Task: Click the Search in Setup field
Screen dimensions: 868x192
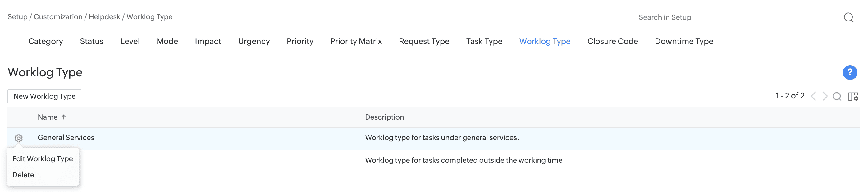Action: click(738, 17)
